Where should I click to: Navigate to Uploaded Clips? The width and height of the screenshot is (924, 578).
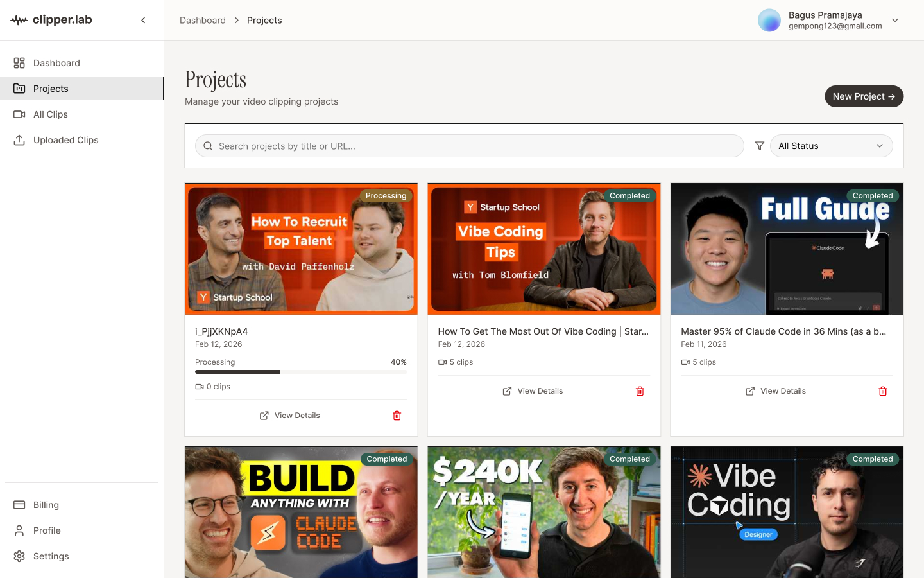point(65,140)
